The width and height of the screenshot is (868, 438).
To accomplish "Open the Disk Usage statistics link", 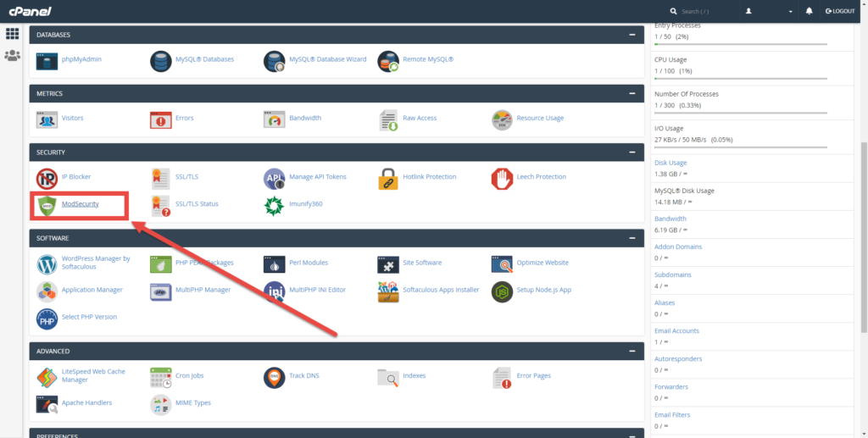I will [670, 163].
